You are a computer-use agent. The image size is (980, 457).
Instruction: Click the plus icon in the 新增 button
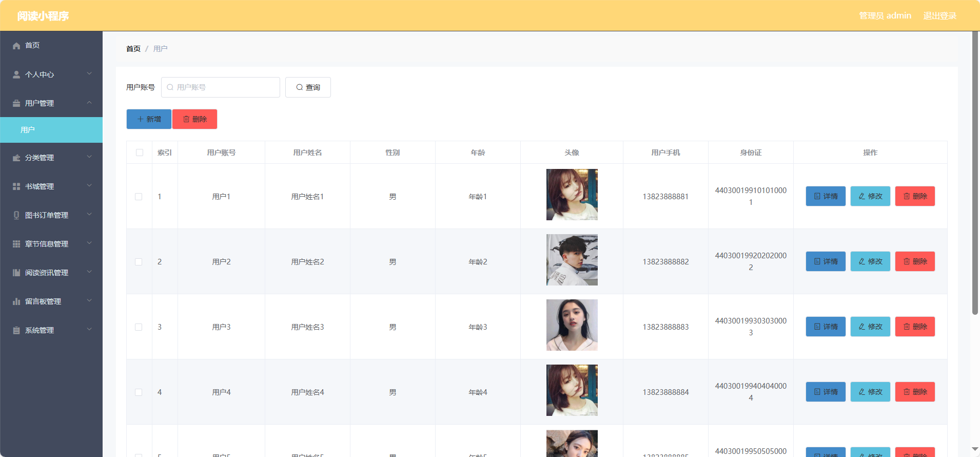[140, 119]
